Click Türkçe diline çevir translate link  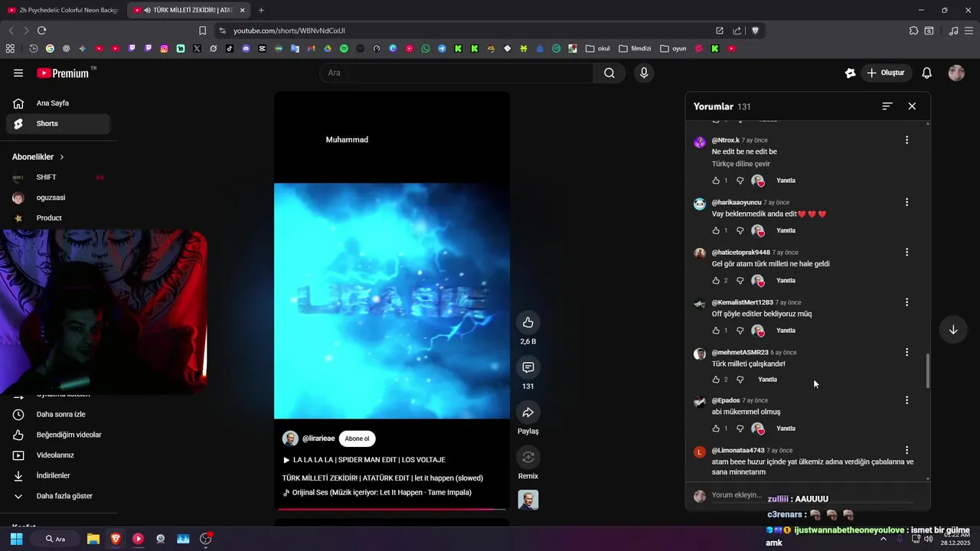tap(741, 164)
